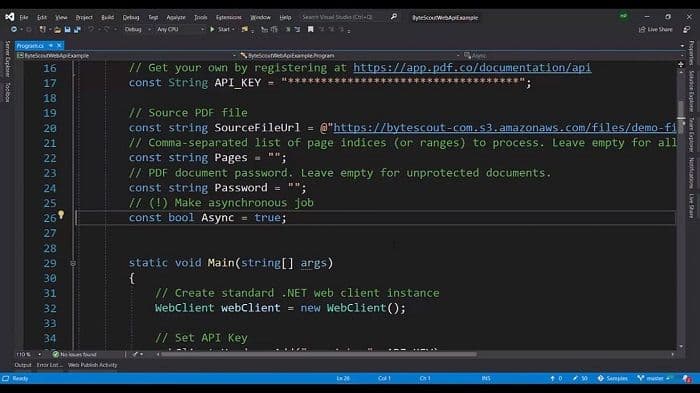The width and height of the screenshot is (700, 393).
Task: Click the green account avatar badge
Action: coord(624,17)
